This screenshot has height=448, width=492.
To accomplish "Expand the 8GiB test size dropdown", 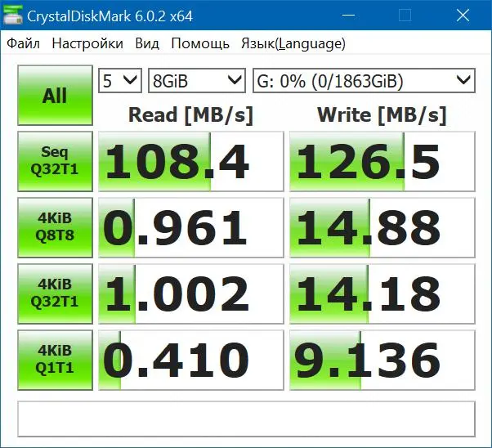I will tap(197, 81).
